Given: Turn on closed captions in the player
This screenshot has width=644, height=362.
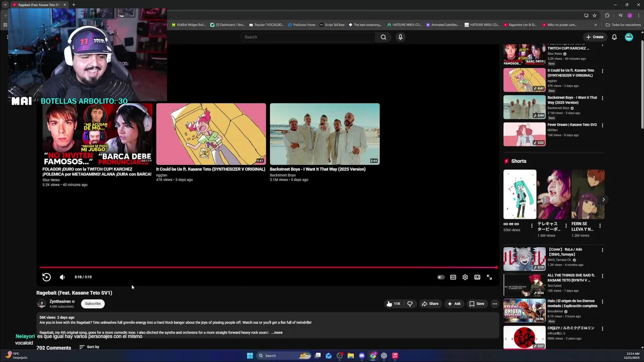Looking at the screenshot, I should (x=453, y=277).
